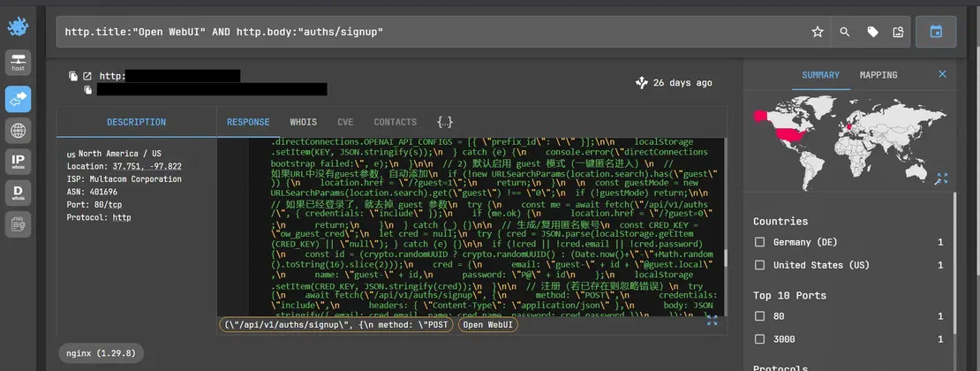Select the responses search icon in sidebar
980x371 pixels.
point(19,99)
